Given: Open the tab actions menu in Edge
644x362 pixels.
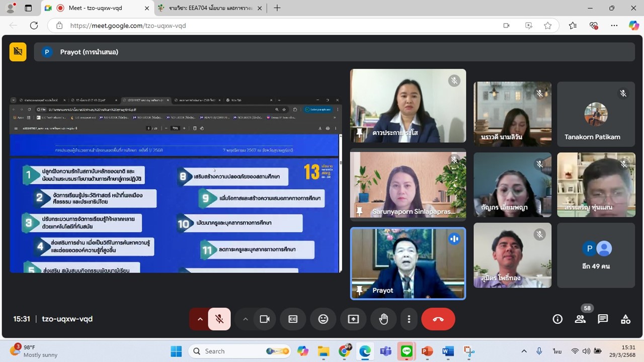Looking at the screenshot, I should (28, 8).
